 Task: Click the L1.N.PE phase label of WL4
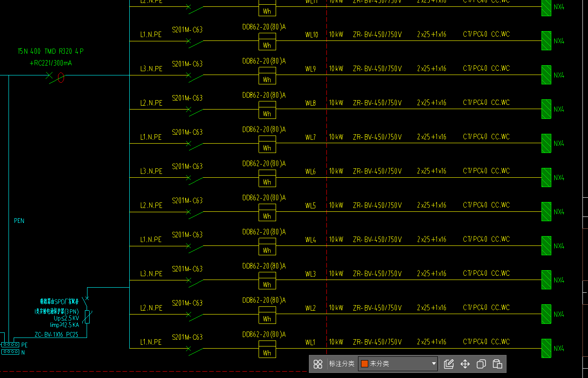pos(151,239)
